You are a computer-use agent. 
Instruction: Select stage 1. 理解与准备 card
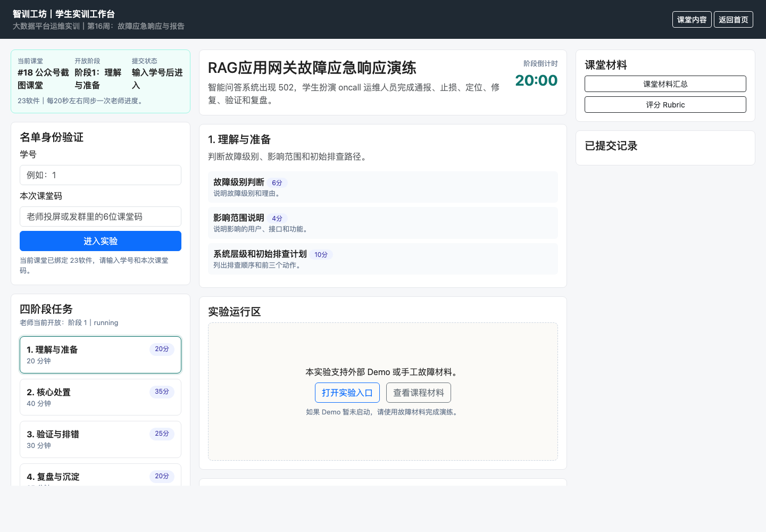click(x=101, y=355)
